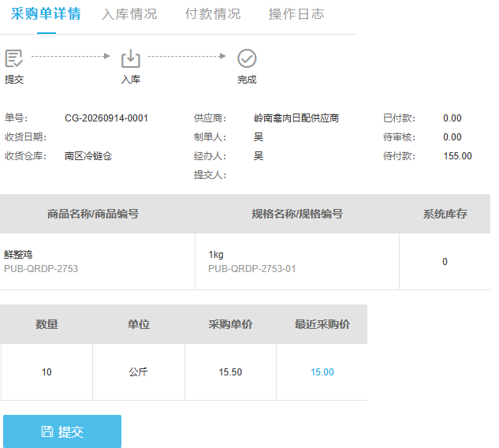499x448 pixels.
Task: Click the 经办人 value 吴
Action: tap(259, 156)
